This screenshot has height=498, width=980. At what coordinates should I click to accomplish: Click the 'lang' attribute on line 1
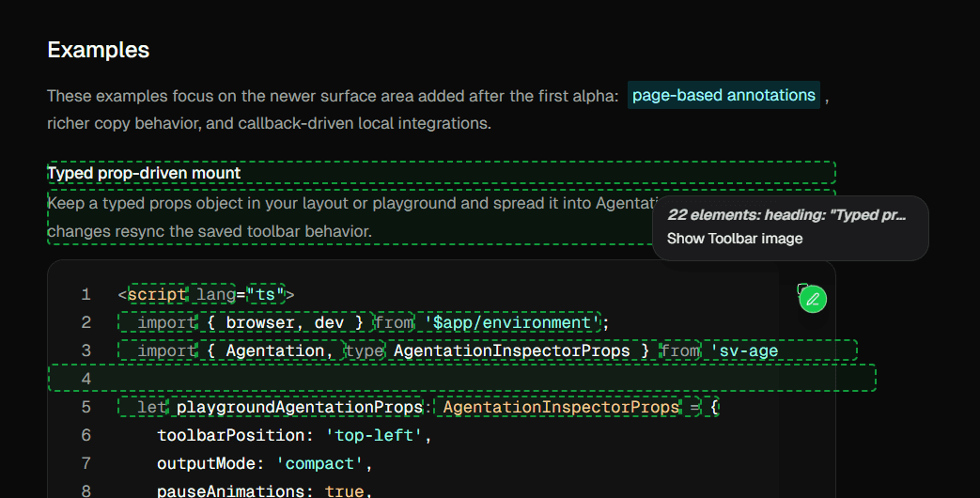tap(215, 294)
